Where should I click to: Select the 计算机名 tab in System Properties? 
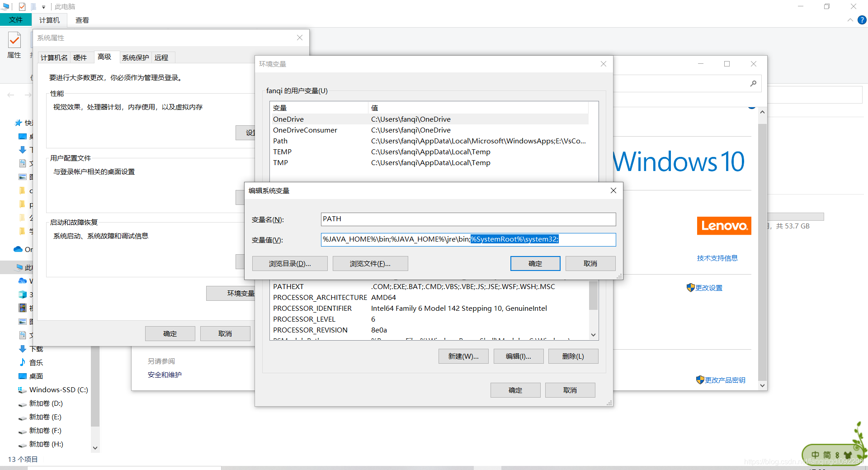coord(54,57)
